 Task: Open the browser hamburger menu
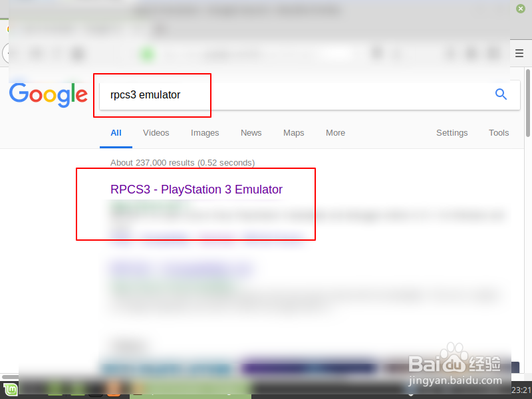coord(519,53)
